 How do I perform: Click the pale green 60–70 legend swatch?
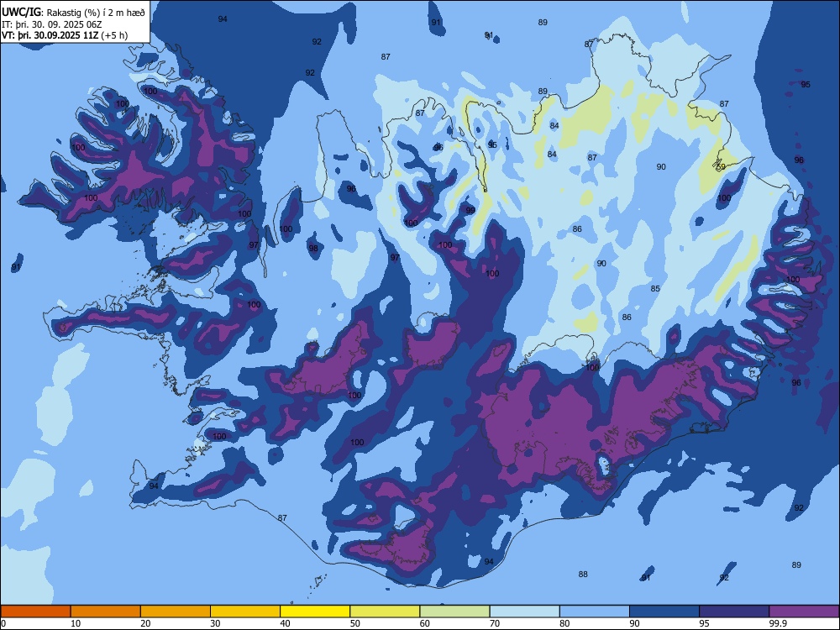454,612
